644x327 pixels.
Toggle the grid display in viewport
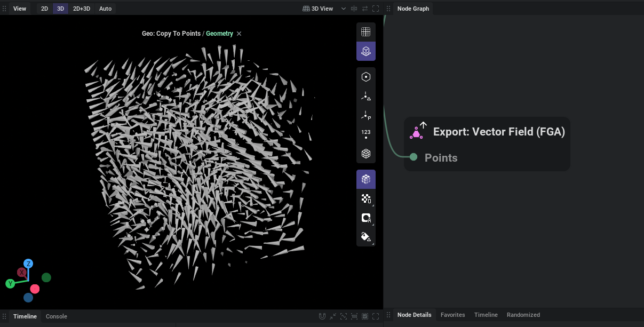pyautogui.click(x=365, y=32)
